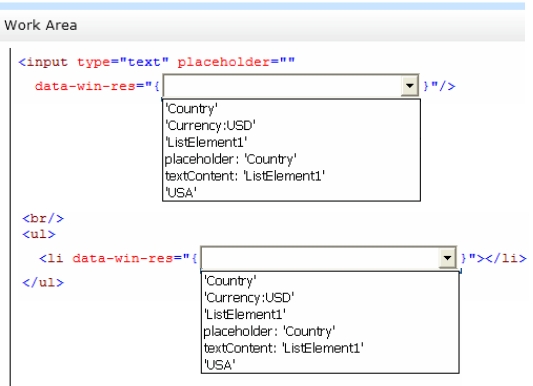The image size is (533, 386).
Task: Select 'Country' in the input dropdown list
Action: [x=291, y=109]
